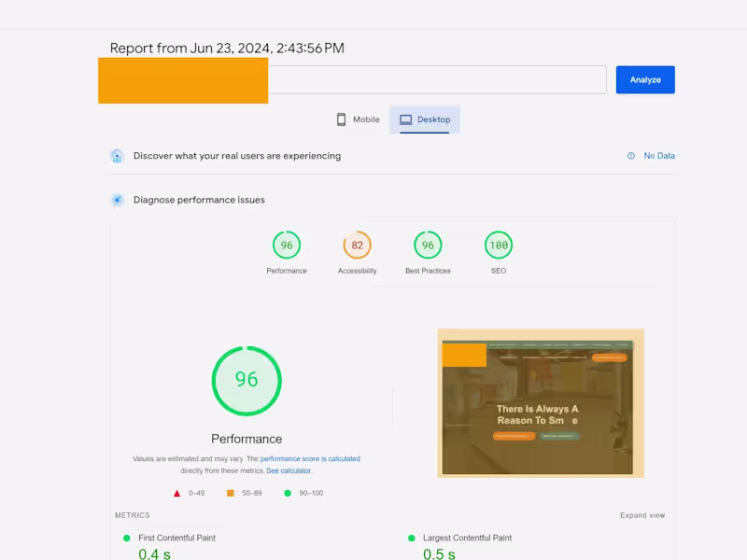This screenshot has height=560, width=747.
Task: Click the info icon beside No Data
Action: [631, 156]
